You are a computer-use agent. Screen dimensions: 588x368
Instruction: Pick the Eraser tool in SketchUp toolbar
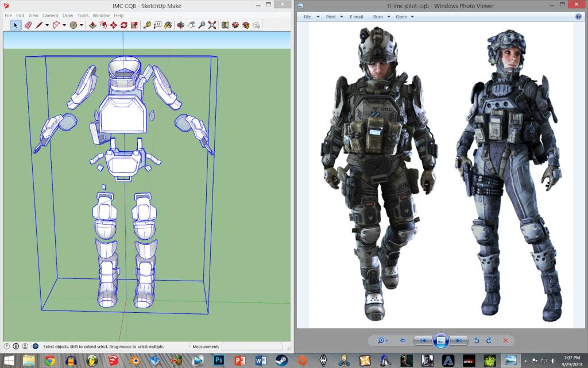tap(28, 25)
